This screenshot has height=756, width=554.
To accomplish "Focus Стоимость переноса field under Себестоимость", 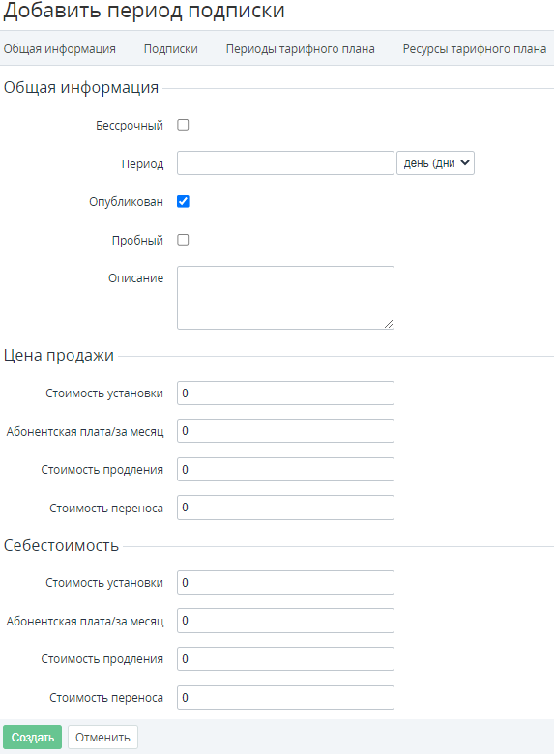I will (285, 697).
